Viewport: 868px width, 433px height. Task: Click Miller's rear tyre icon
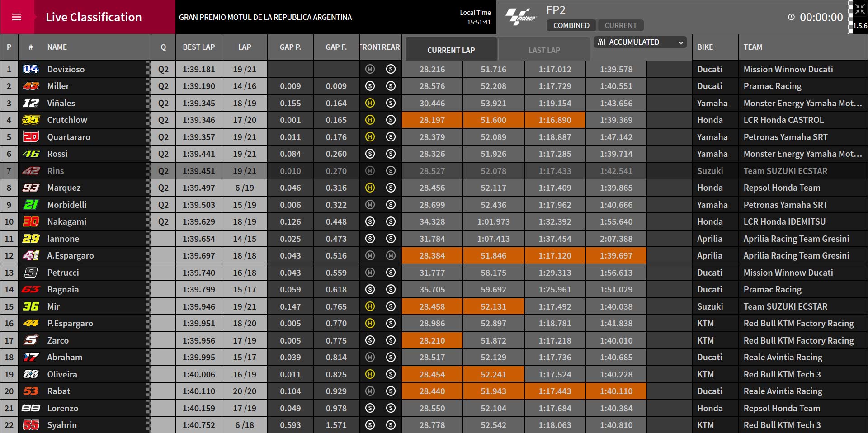coord(391,86)
